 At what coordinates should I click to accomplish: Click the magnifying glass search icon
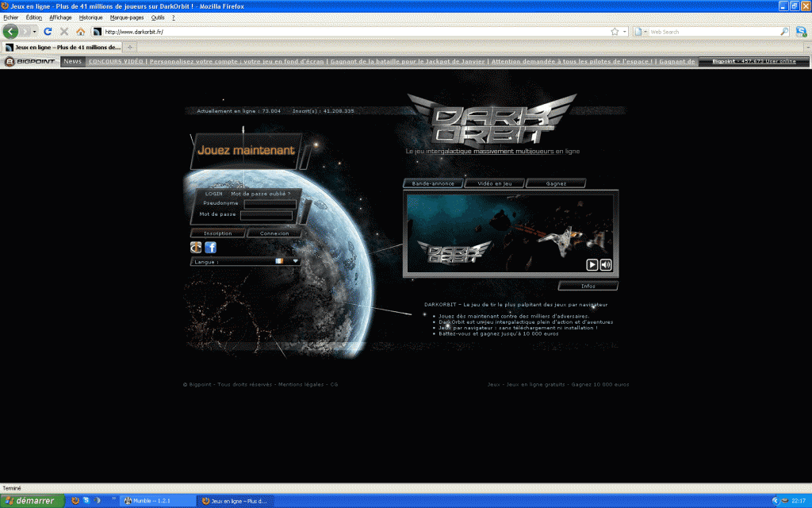[784, 32]
